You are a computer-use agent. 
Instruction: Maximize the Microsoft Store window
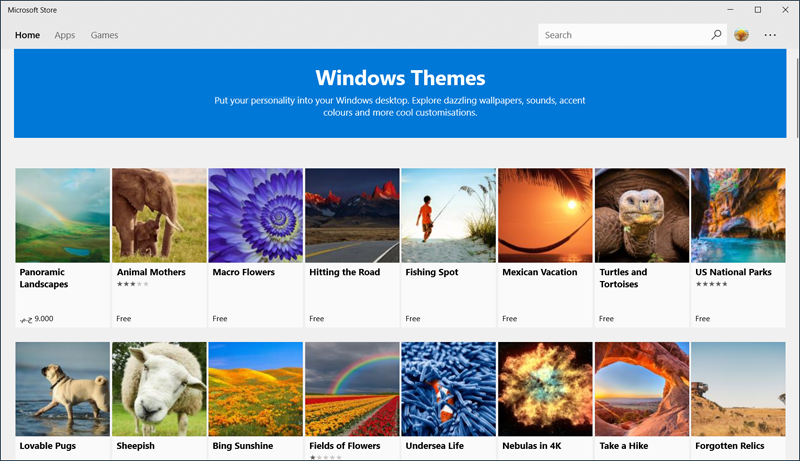tap(758, 10)
